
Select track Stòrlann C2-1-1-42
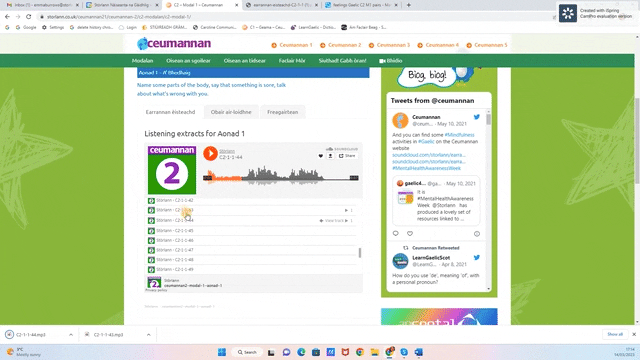(252, 200)
